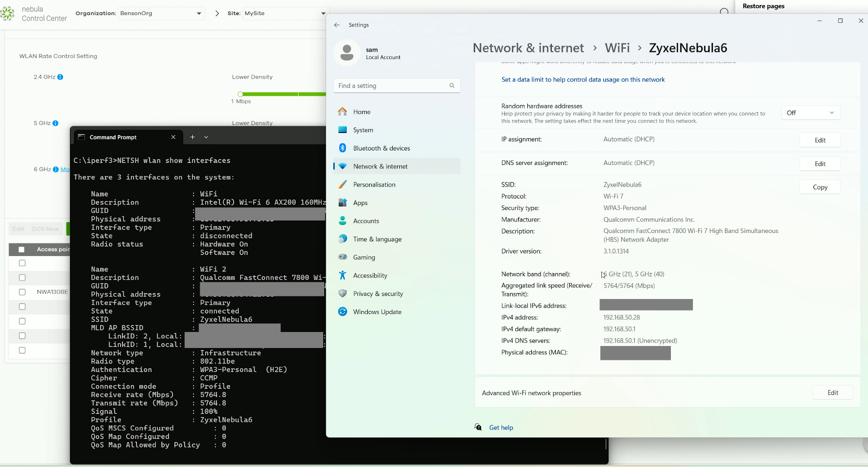Close the Command Prompt tab
This screenshot has height=467, width=868.
click(173, 137)
